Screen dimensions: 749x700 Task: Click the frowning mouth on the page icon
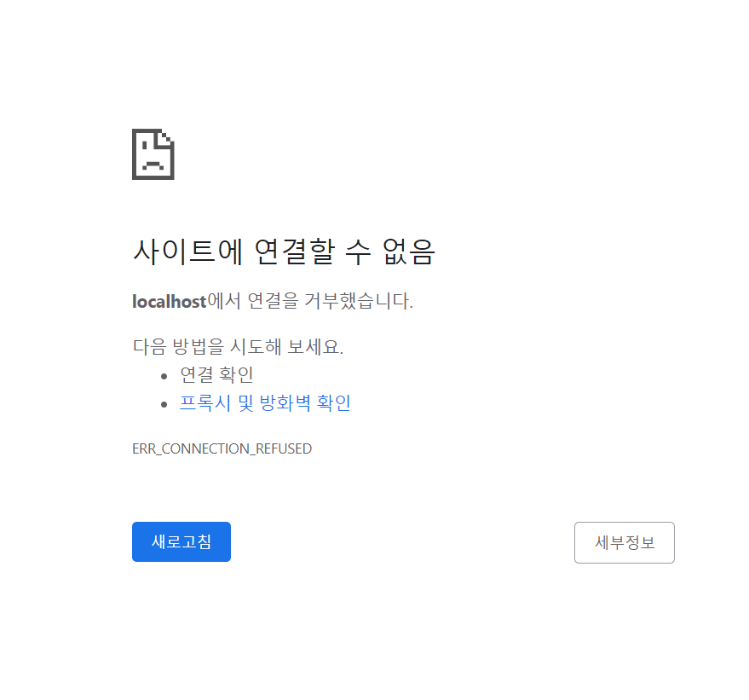153,165
